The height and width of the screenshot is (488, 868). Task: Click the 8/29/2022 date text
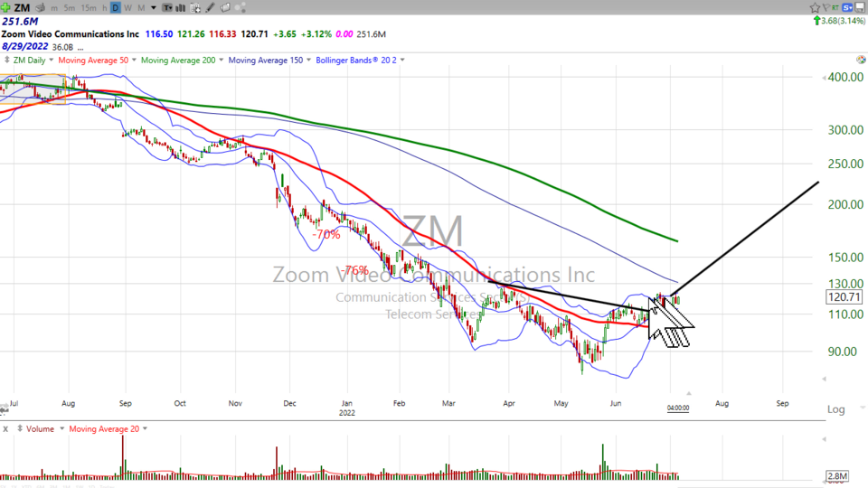coord(25,46)
